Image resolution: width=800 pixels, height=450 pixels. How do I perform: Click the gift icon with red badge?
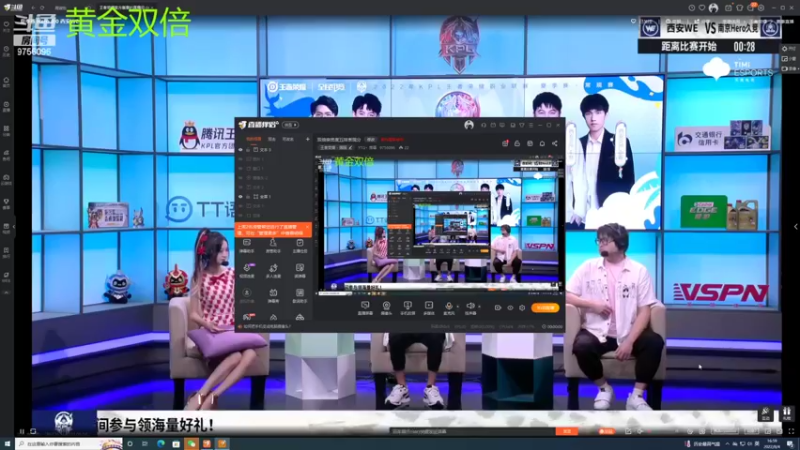(x=505, y=143)
